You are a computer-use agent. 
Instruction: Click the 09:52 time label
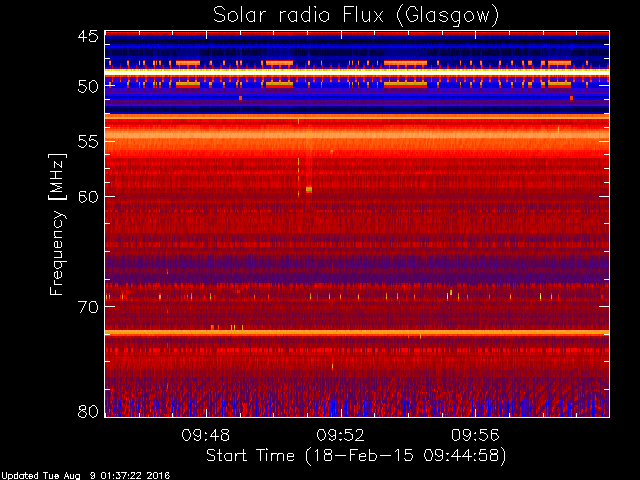340,435
